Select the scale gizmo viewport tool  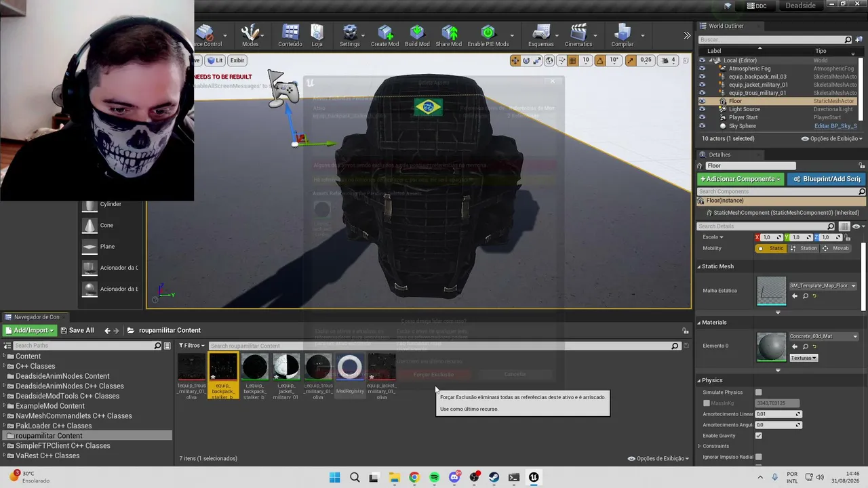tap(537, 60)
